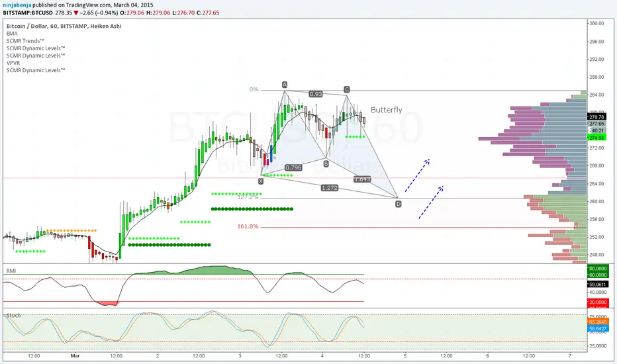
Task: Click the 161.8% Fibonacci level label
Action: (x=248, y=226)
